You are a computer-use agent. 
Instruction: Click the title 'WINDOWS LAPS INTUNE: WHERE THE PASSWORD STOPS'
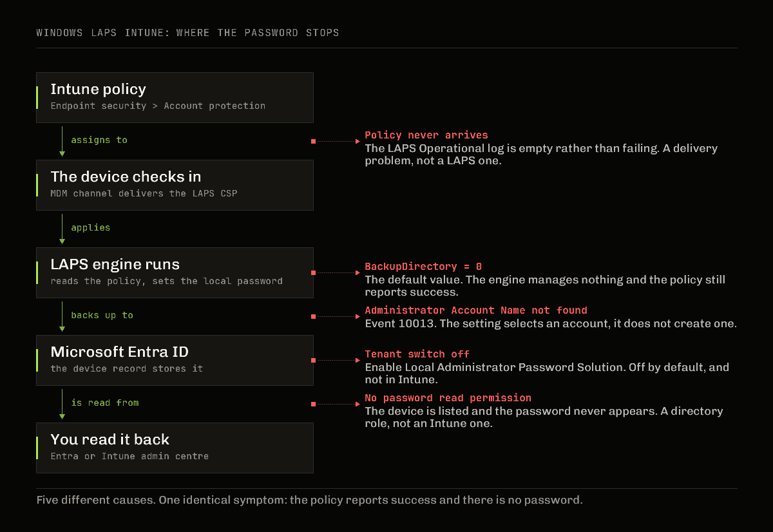pyautogui.click(x=187, y=32)
